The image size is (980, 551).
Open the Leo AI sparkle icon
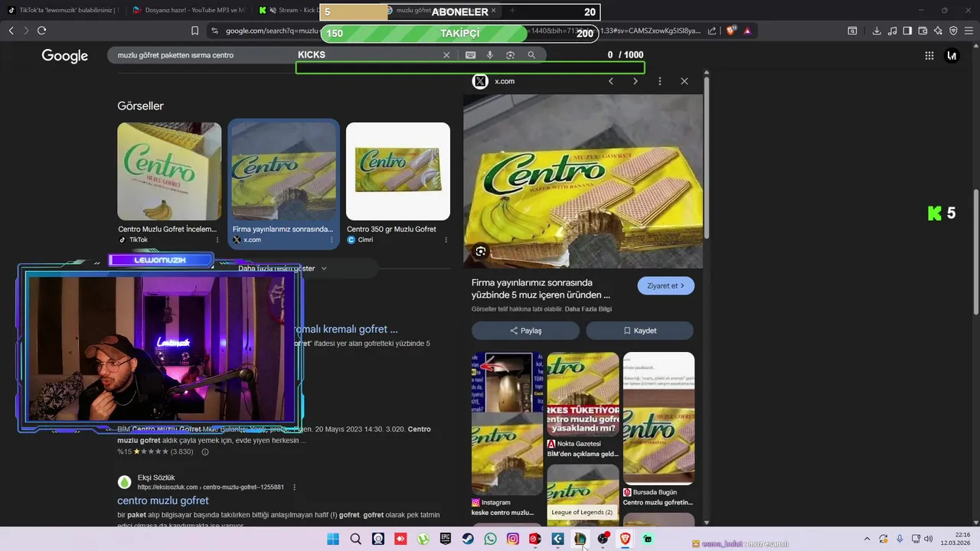pos(938,31)
